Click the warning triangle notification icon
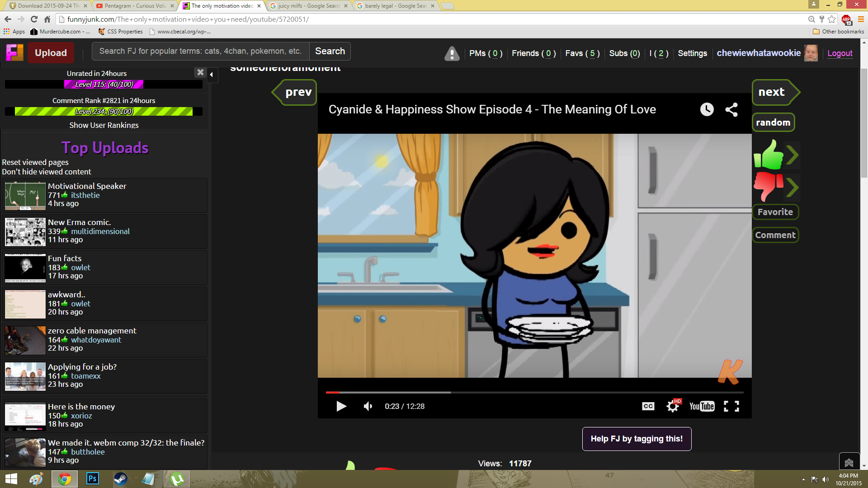 click(x=452, y=53)
